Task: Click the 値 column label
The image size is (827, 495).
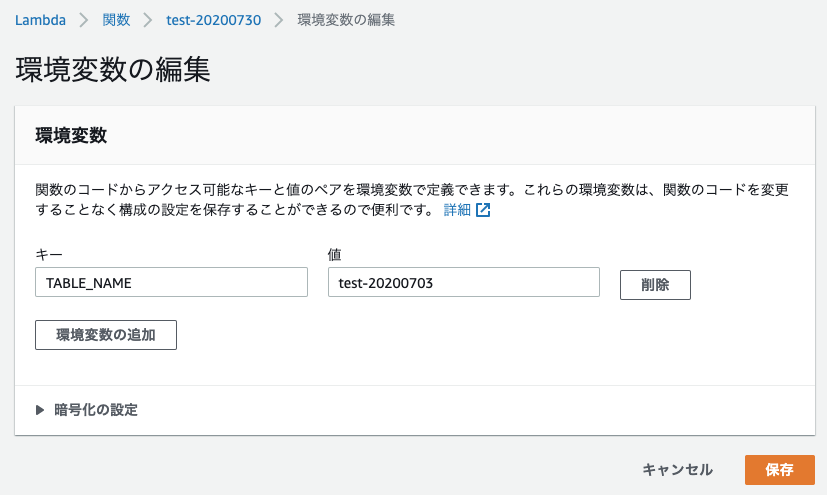Action: (334, 255)
